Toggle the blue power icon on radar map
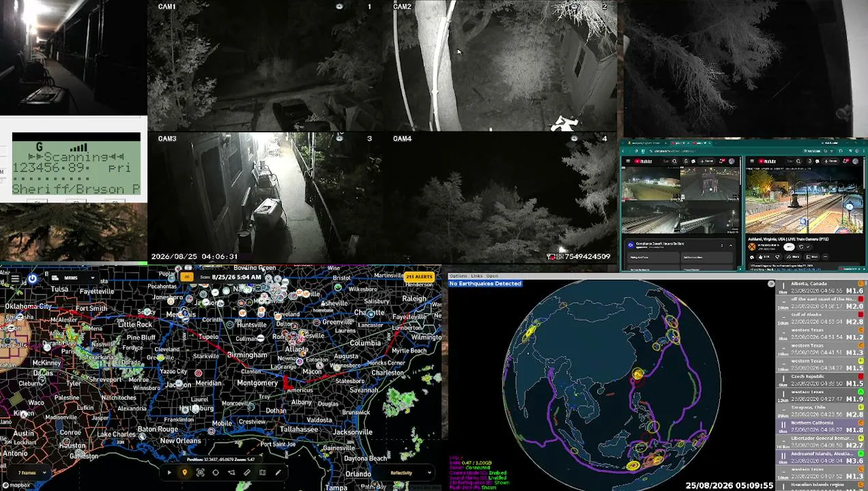Screen dimensions: 868x491 [x=32, y=278]
